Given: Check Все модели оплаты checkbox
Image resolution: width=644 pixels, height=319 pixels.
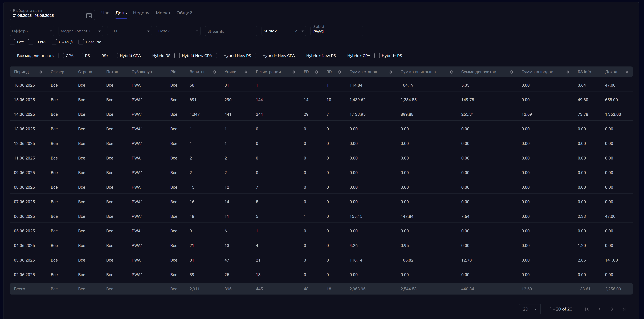Looking at the screenshot, I should (x=12, y=56).
